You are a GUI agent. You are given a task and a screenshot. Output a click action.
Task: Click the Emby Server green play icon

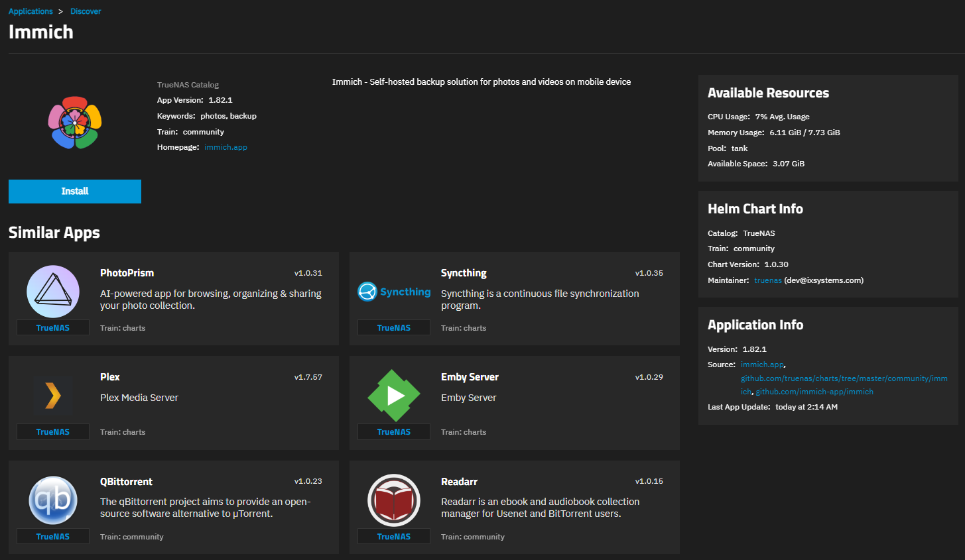pos(394,396)
